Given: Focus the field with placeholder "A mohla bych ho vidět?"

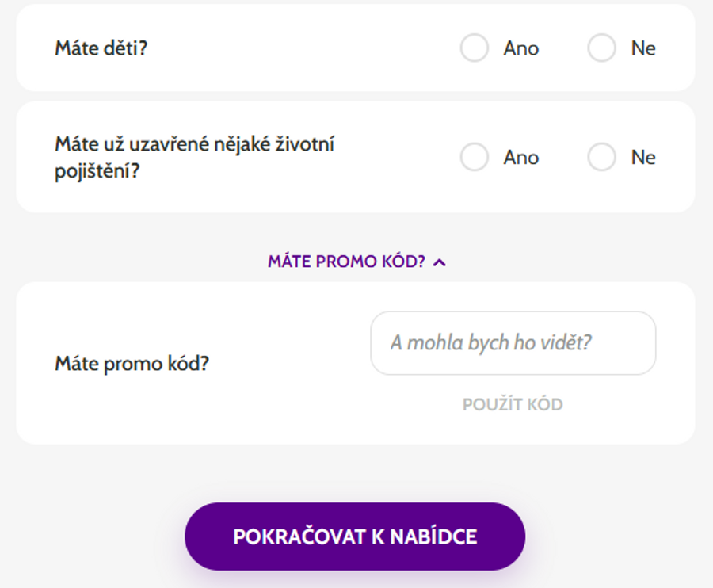Looking at the screenshot, I should point(513,343).
